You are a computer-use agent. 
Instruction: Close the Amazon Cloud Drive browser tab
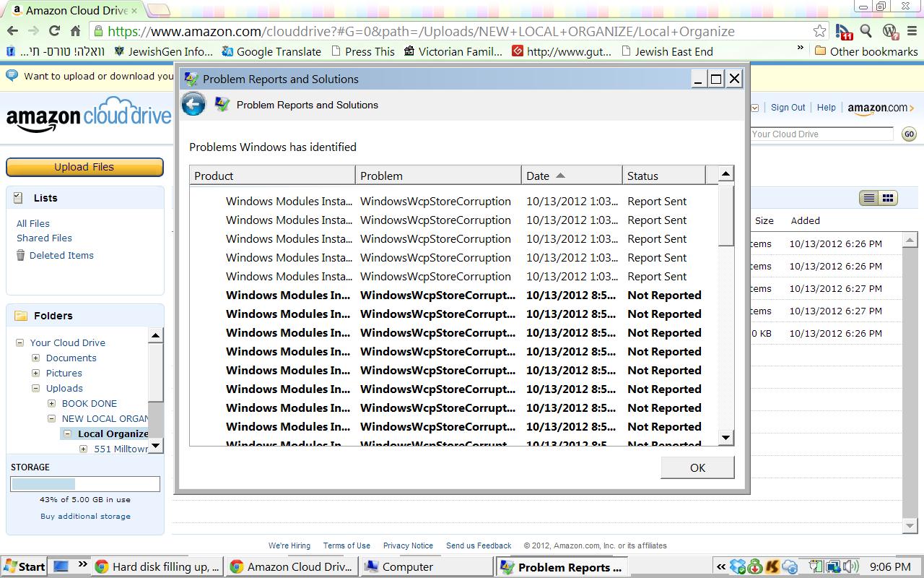coord(134,11)
